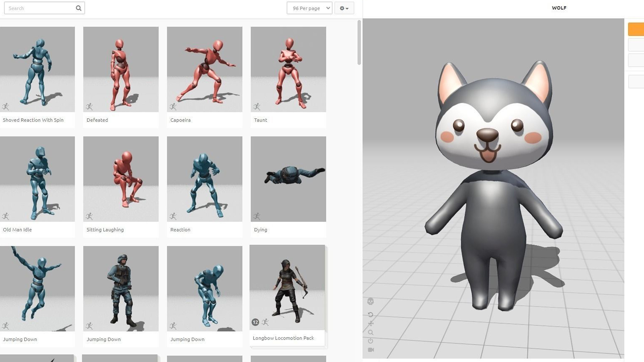Screen dimensions: 644x362
Task: Click the power reset camera icon
Action: click(x=370, y=341)
